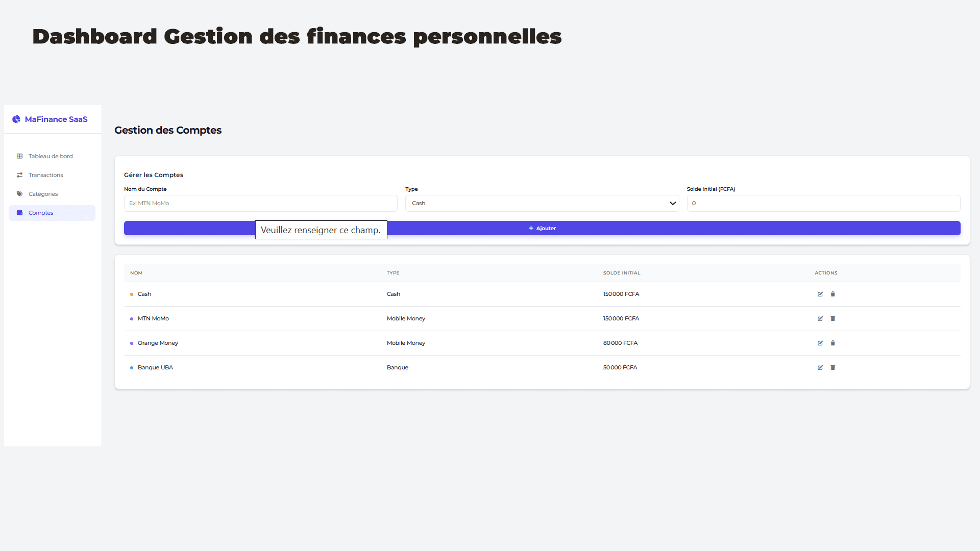Click the MaFinance SaaS logo icon
The height and width of the screenshot is (551, 980).
[16, 119]
